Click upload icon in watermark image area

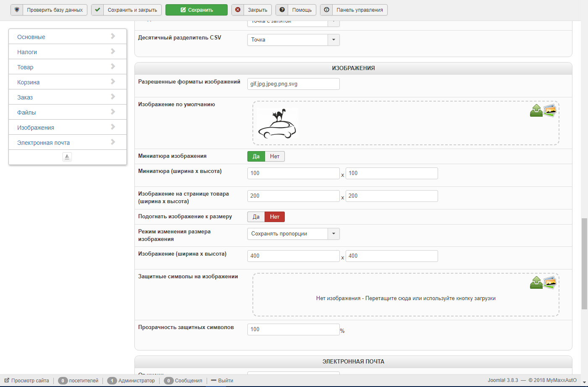(536, 283)
